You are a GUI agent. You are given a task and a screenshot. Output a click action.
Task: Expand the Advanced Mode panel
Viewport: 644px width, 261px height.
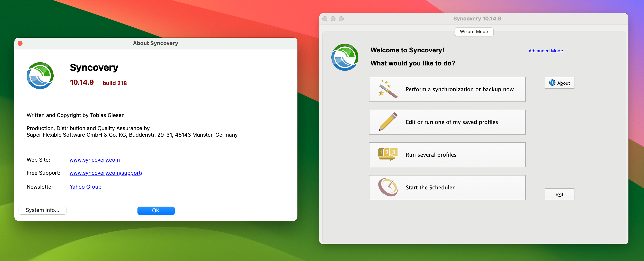[546, 51]
